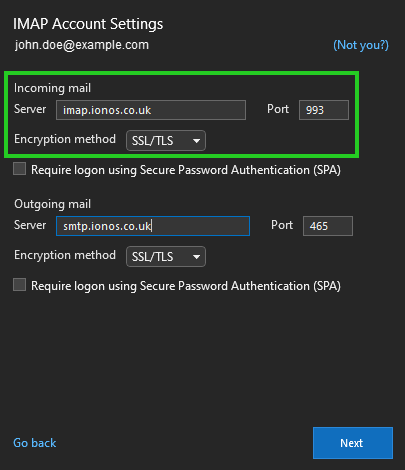Click the Next button
Image resolution: width=405 pixels, height=470 pixels.
(353, 443)
